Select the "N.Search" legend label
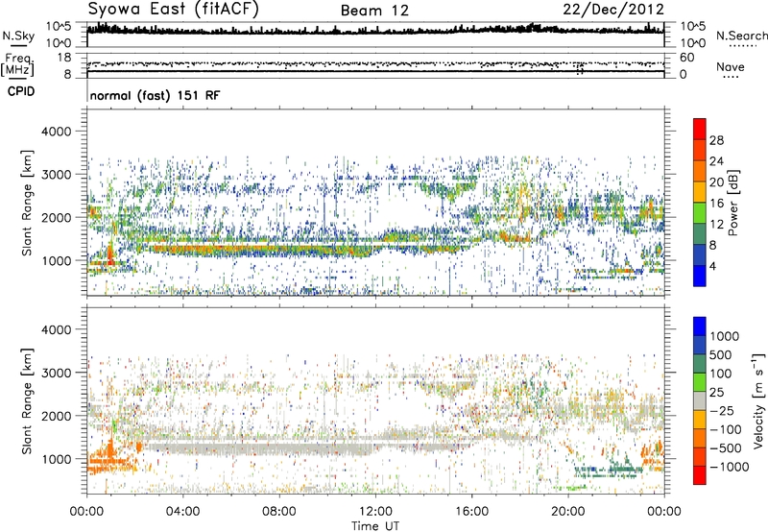The image size is (768, 532). 742,36
